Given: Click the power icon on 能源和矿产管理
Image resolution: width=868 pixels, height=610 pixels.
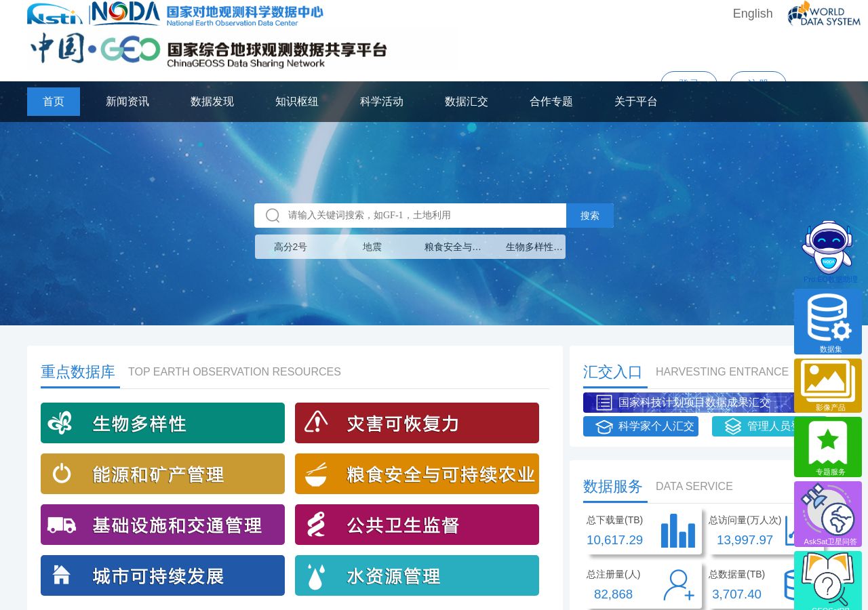Looking at the screenshot, I should tap(62, 473).
